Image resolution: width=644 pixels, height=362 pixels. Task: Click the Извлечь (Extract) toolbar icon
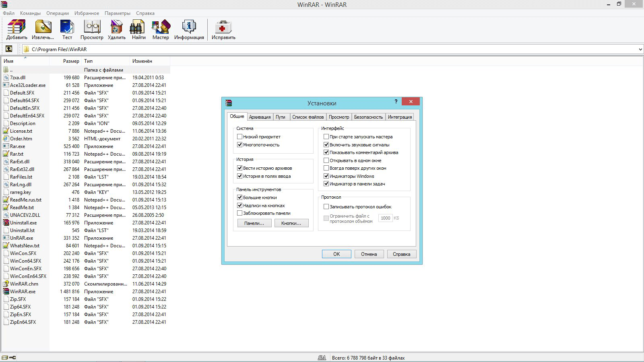[x=43, y=28]
